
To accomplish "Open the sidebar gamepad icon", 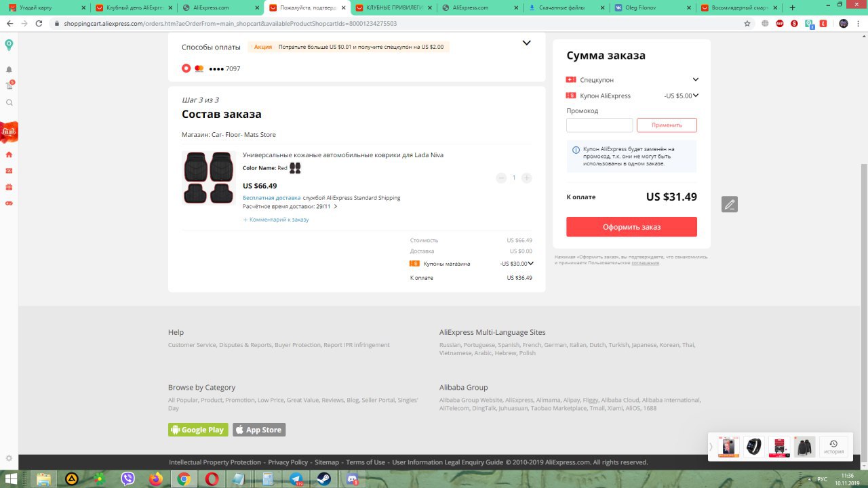I will tap(9, 203).
